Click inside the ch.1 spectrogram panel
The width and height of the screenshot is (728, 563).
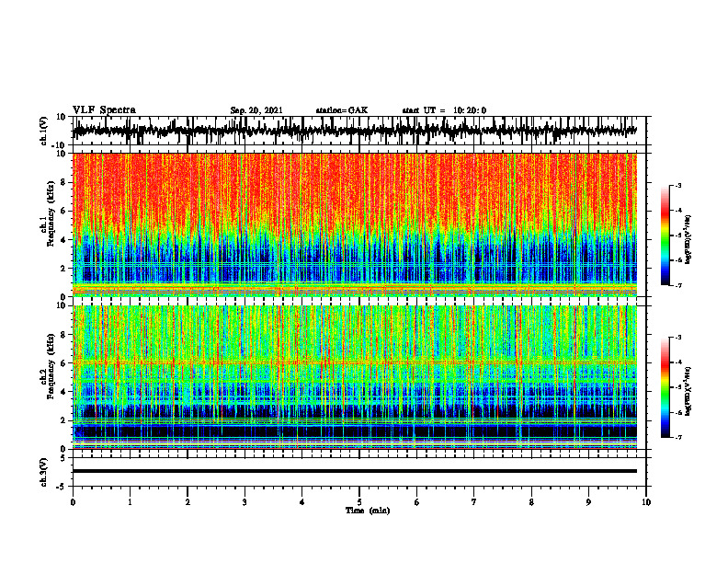click(354, 224)
